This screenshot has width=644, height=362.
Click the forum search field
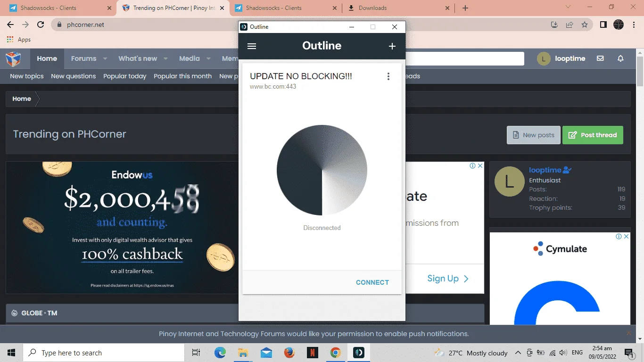(x=465, y=58)
